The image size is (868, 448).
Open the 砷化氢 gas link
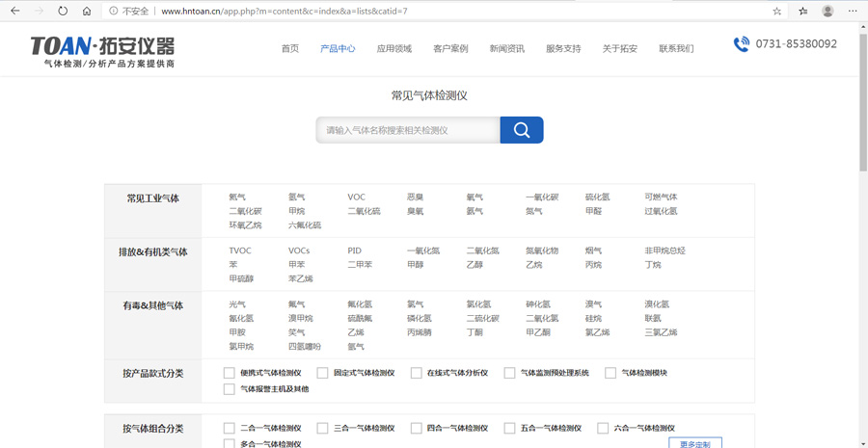(538, 304)
